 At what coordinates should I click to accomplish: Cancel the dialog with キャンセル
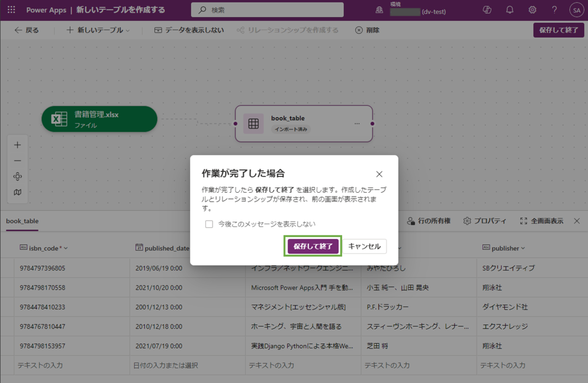(365, 246)
